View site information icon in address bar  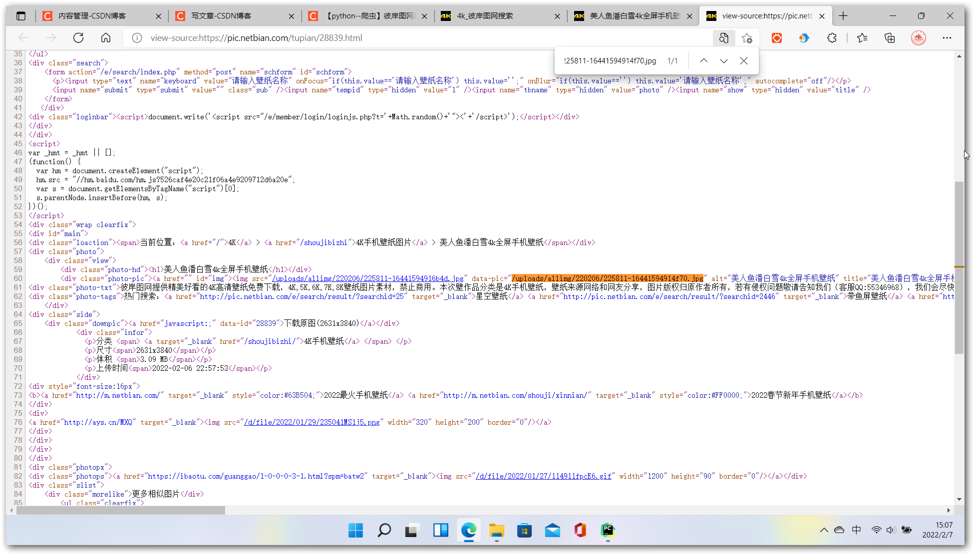(x=137, y=38)
